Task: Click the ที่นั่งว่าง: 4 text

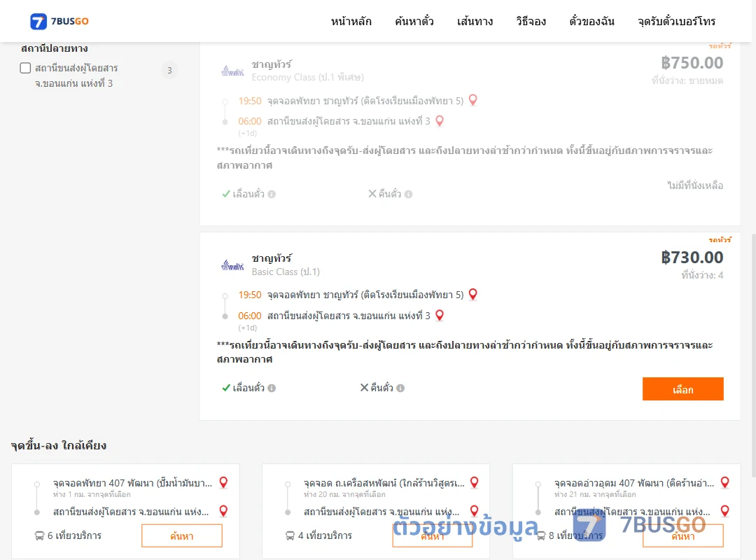Action: click(x=702, y=275)
